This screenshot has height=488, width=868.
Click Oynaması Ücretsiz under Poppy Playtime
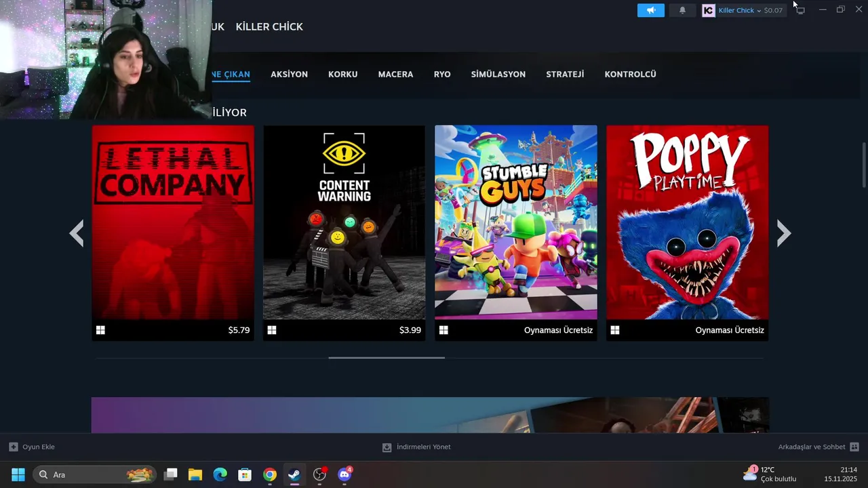click(x=730, y=330)
